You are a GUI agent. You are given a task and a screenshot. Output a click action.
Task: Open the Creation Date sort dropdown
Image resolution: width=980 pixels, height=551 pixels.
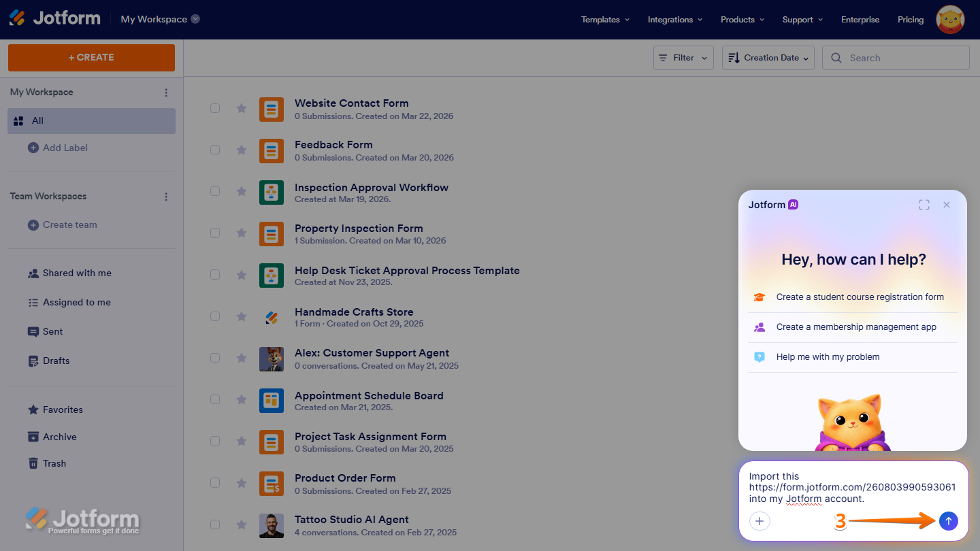tap(768, 58)
